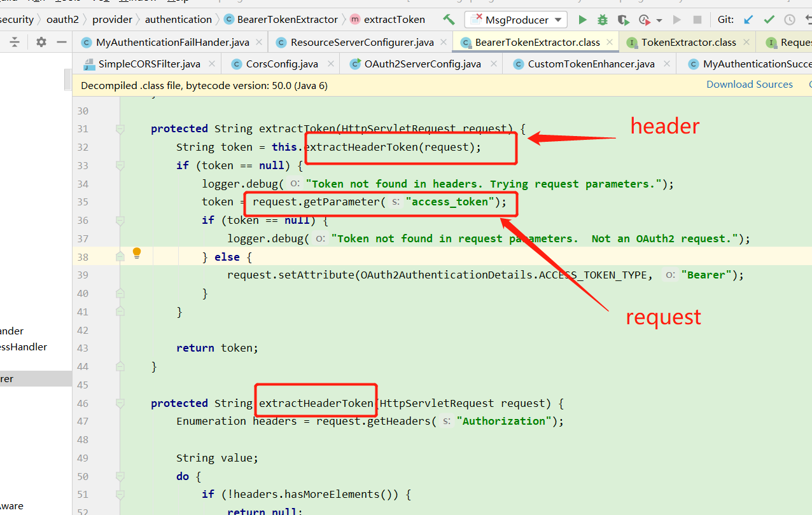This screenshot has width=812, height=515.
Task: Collapse the fold marker at line 36
Action: [x=120, y=220]
